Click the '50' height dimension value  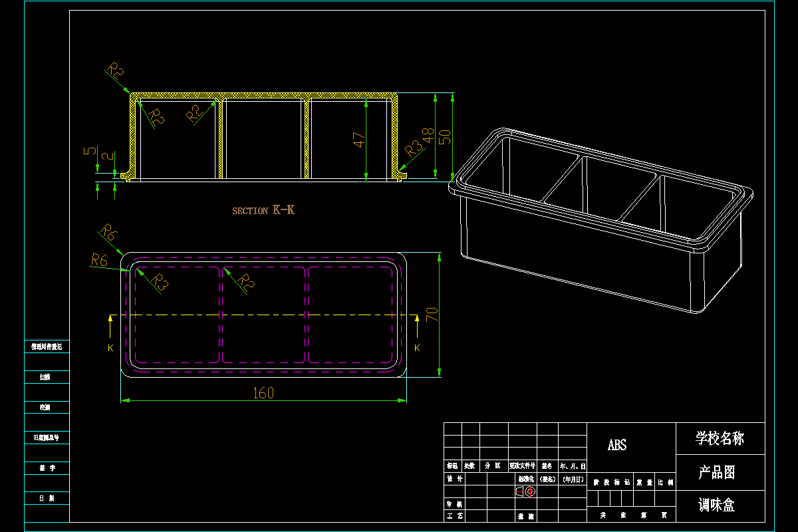click(446, 136)
